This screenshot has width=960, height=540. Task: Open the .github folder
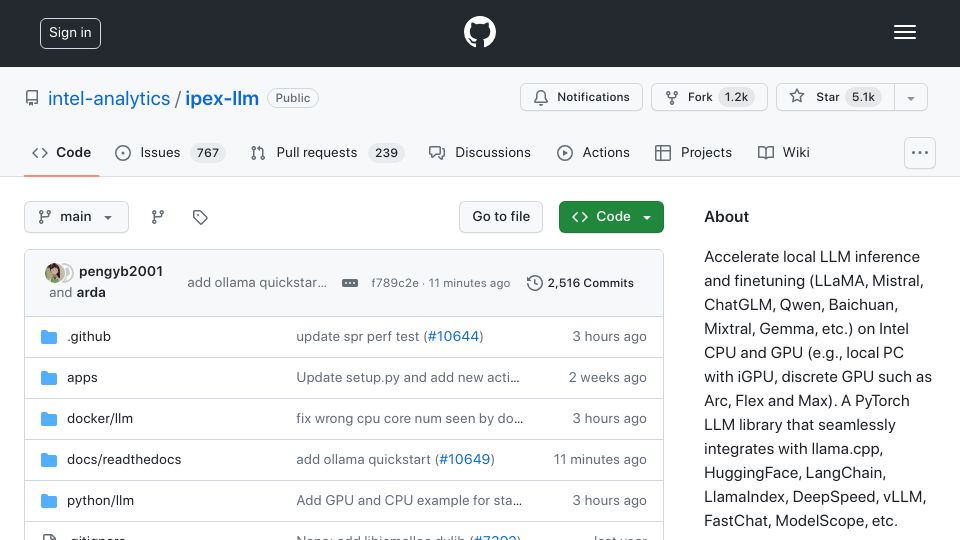[89, 336]
